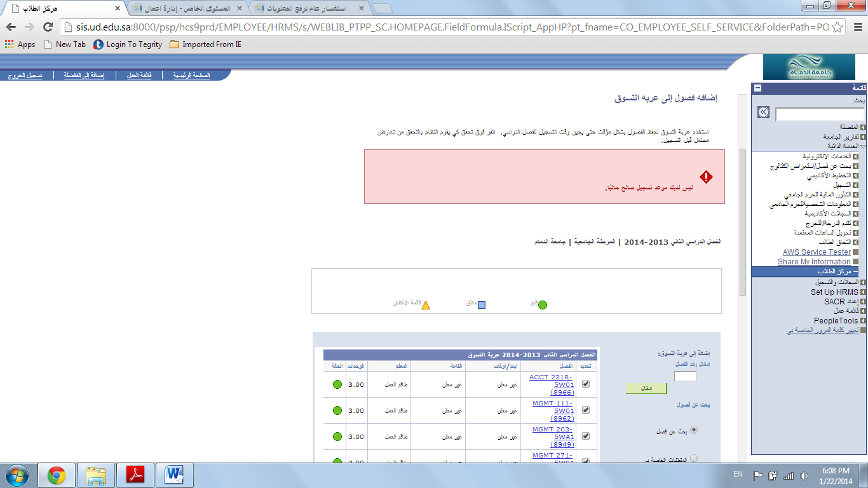The width and height of the screenshot is (868, 488).
Task: Switch to the استفسار عام لرفع المعنويات browser tab
Action: click(x=310, y=8)
